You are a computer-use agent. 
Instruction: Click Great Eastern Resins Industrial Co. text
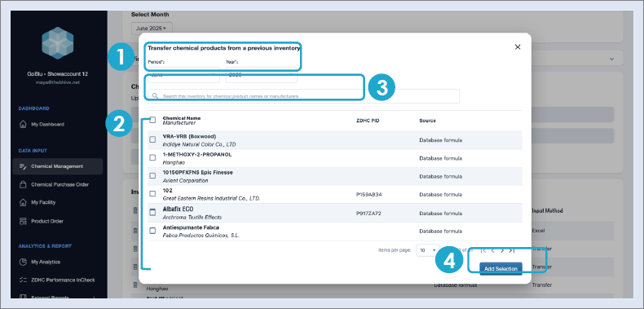[211, 198]
